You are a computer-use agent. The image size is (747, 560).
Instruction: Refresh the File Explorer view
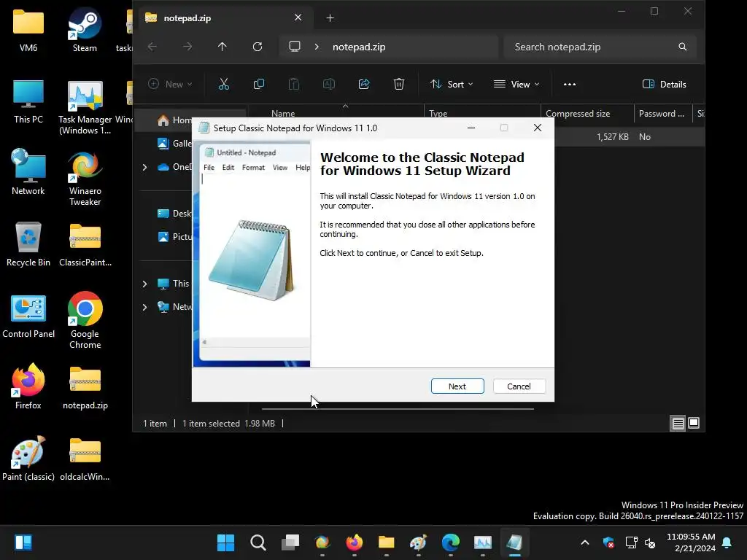click(x=258, y=47)
